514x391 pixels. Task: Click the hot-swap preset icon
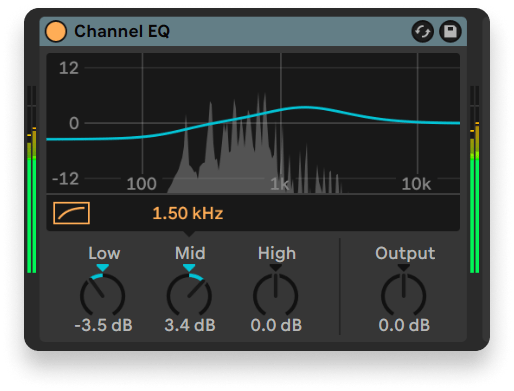422,32
